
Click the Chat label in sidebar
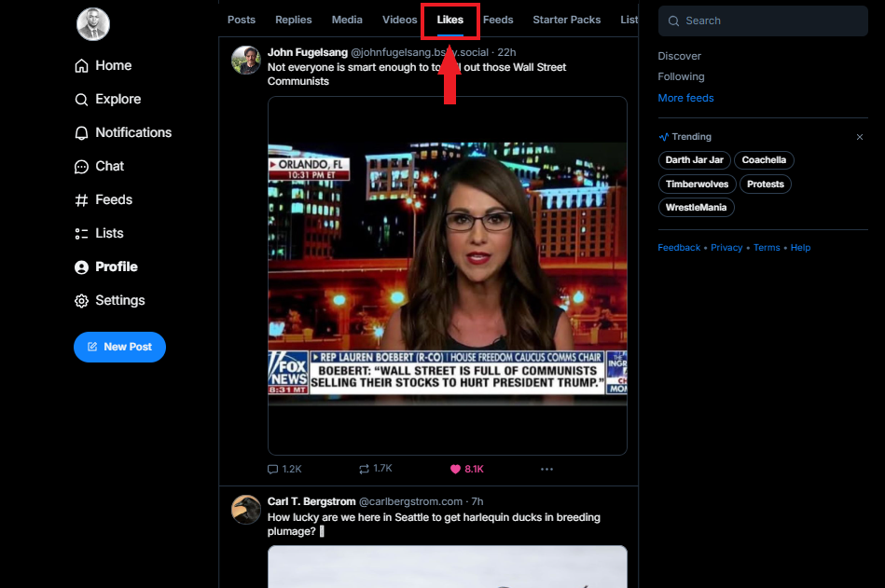coord(109,166)
